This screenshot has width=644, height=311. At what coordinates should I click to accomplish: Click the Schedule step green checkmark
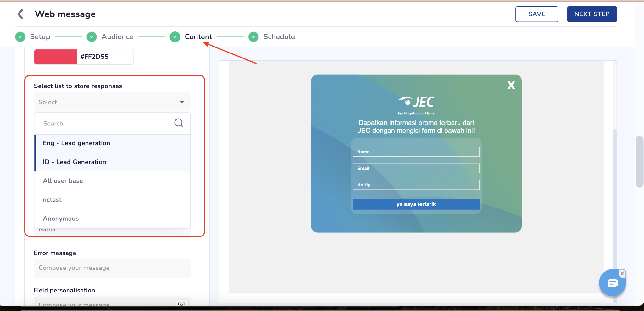pyautogui.click(x=253, y=37)
